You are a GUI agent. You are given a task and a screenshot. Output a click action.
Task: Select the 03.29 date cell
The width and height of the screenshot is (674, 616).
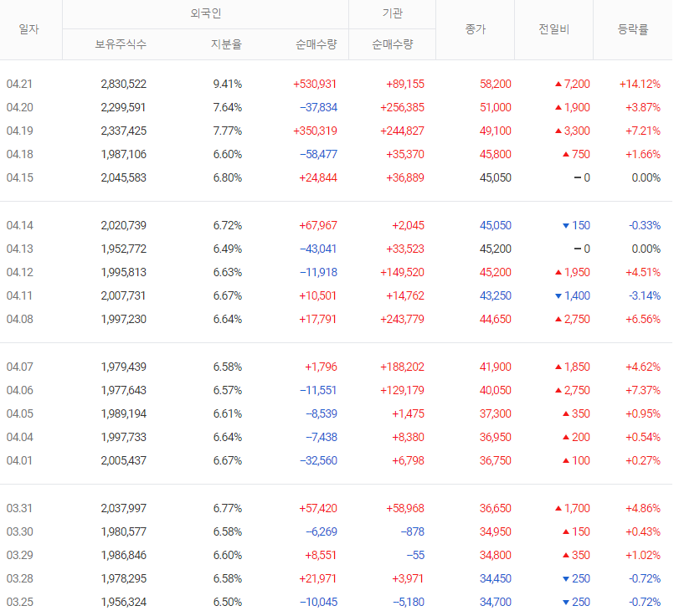pyautogui.click(x=19, y=555)
